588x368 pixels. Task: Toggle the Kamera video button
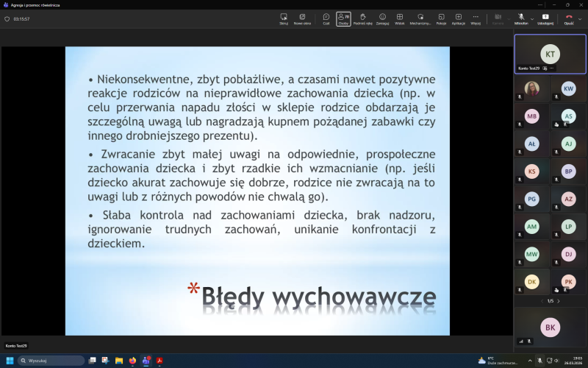tap(498, 18)
